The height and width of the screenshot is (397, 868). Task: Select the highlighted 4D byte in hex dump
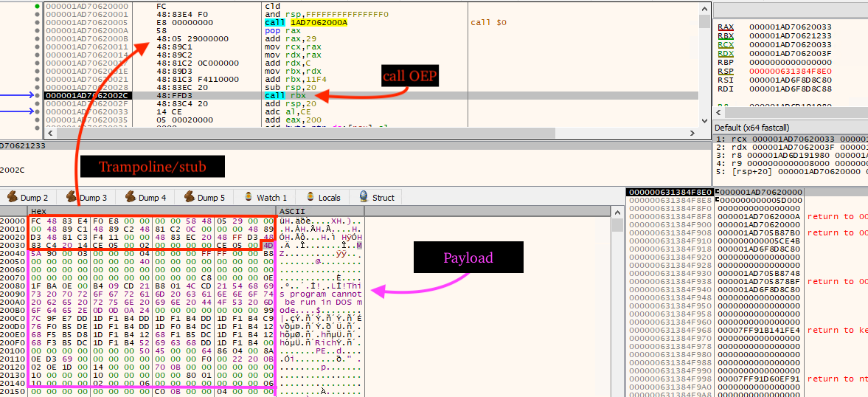pyautogui.click(x=268, y=245)
